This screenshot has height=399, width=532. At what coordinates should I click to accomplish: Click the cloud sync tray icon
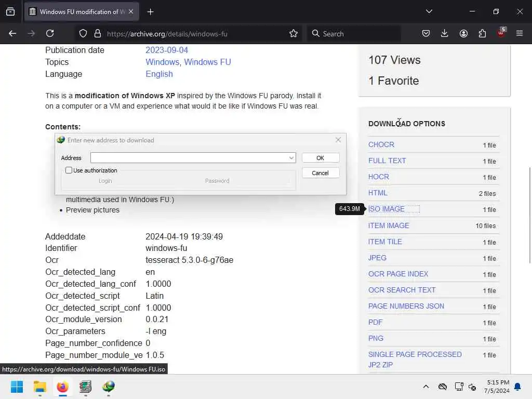[443, 387]
